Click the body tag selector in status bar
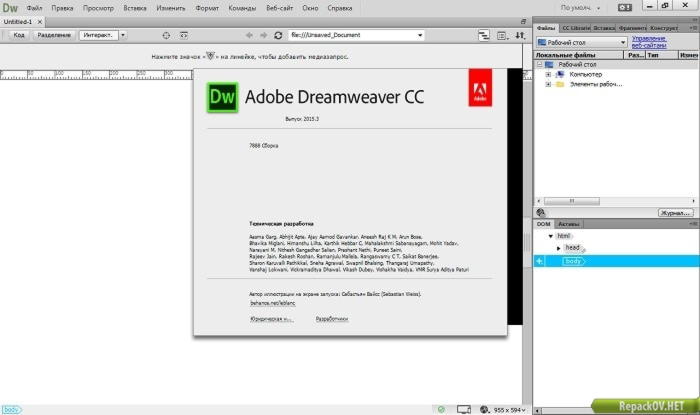The width and height of the screenshot is (700, 415). click(x=11, y=410)
